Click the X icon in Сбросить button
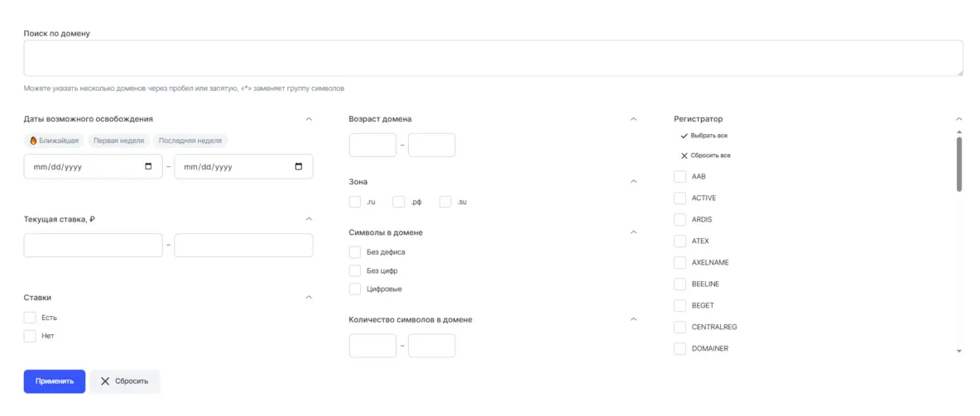 [x=105, y=381]
